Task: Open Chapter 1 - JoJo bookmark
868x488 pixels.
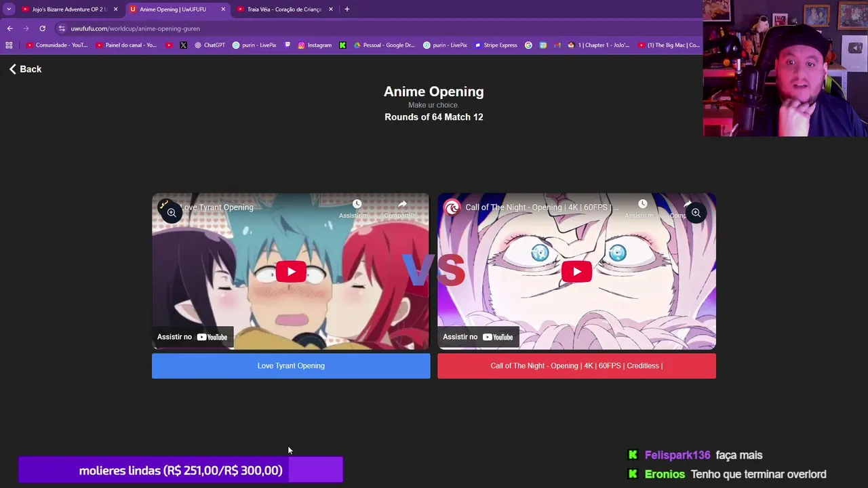Action: coord(598,45)
